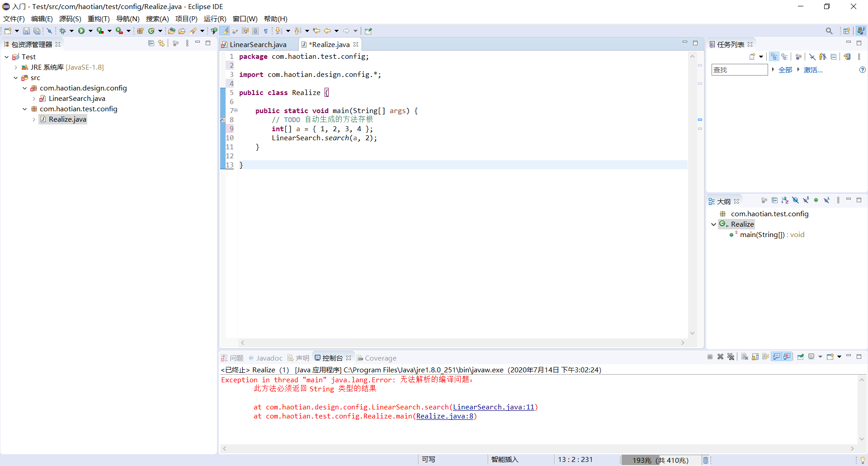Viewport: 868px width, 466px height.
Task: Click the New Java Class icon
Action: click(151, 31)
